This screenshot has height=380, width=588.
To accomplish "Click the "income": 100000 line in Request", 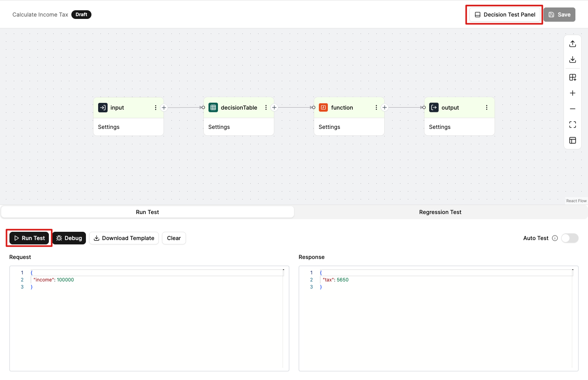I will click(x=54, y=280).
